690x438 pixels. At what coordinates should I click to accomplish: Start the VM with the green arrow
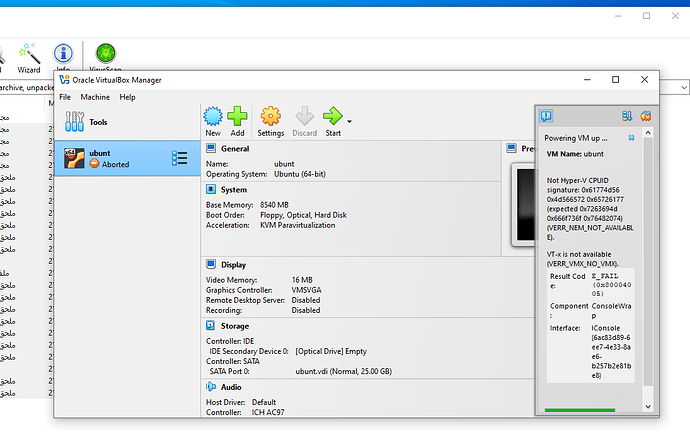pos(332,118)
